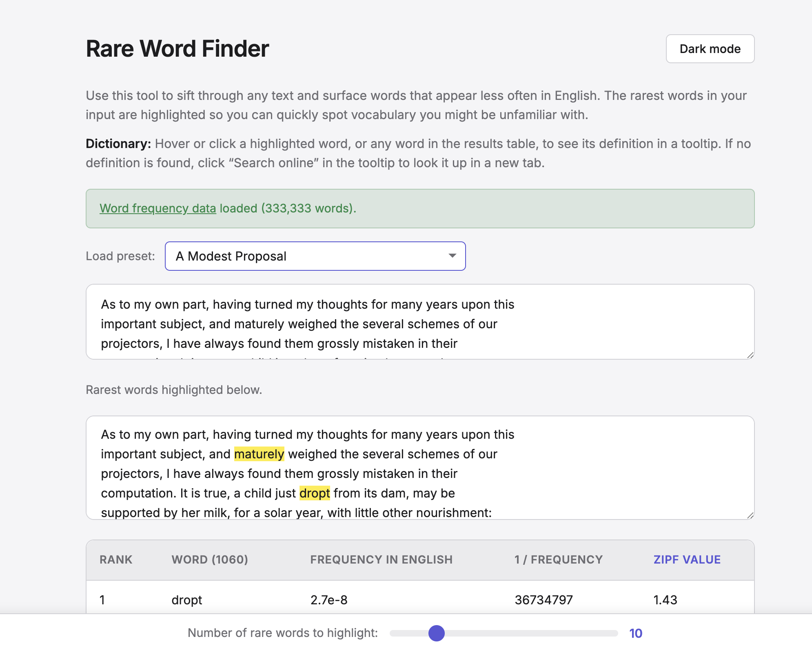812x650 pixels.
Task: Sort by Frequency in English header
Action: pos(381,559)
